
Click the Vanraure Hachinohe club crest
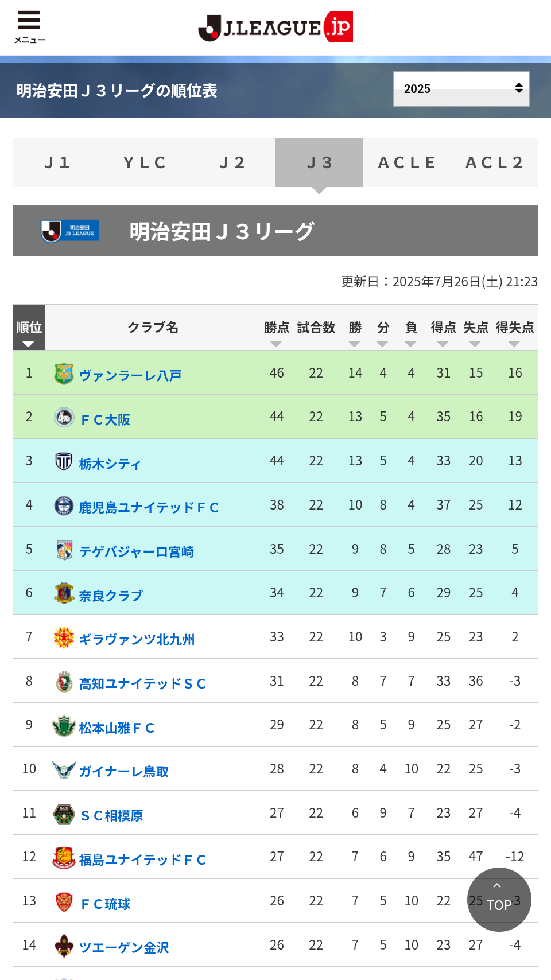[64, 374]
